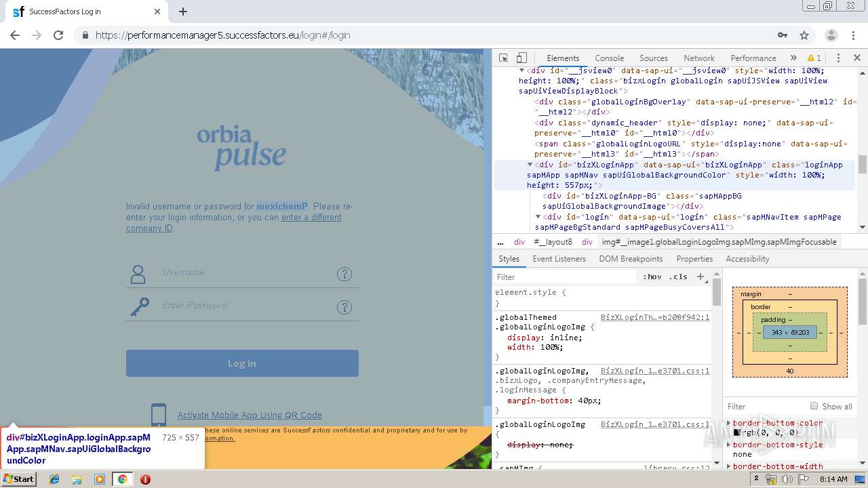868x488 pixels.
Task: Open Internet Explorer from taskbar
Action: pos(54,479)
